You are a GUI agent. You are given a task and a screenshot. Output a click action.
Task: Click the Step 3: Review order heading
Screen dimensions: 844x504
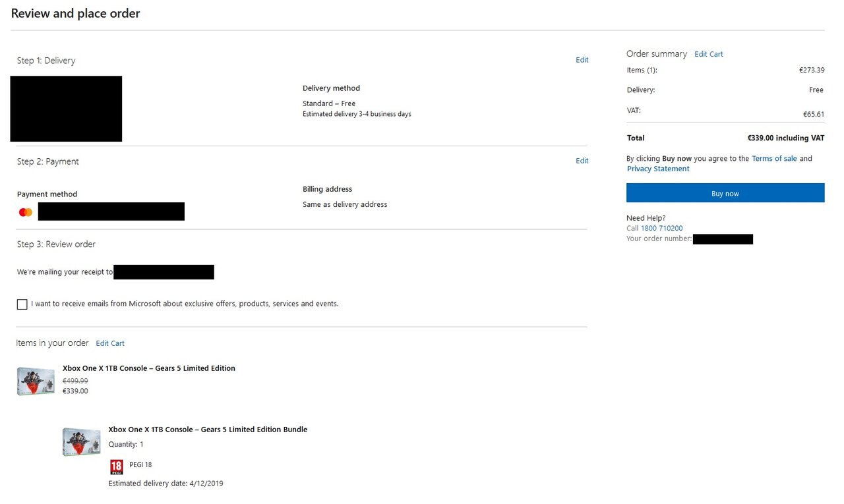pyautogui.click(x=56, y=244)
